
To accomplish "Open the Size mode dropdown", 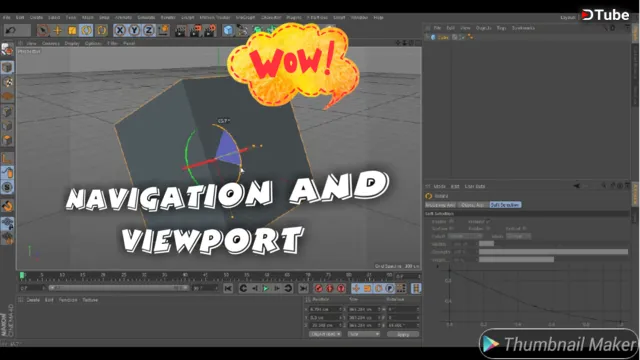I will 364,334.
